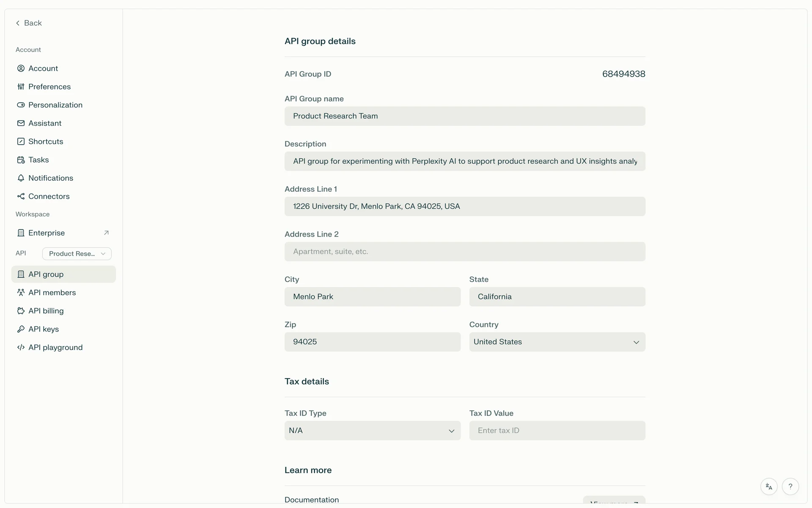Open the Tax ID Type dropdown

pos(372,431)
